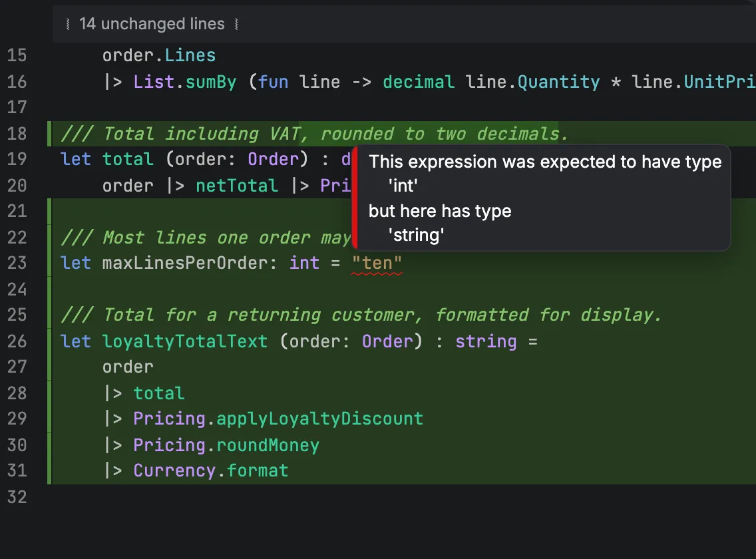The width and height of the screenshot is (756, 559).
Task: Click the Order type on line 26
Action: tap(387, 341)
